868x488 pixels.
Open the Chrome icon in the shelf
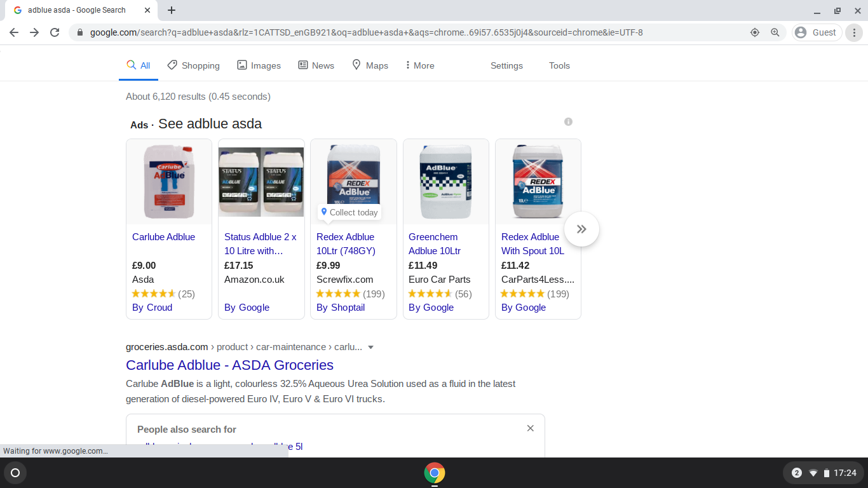[434, 473]
